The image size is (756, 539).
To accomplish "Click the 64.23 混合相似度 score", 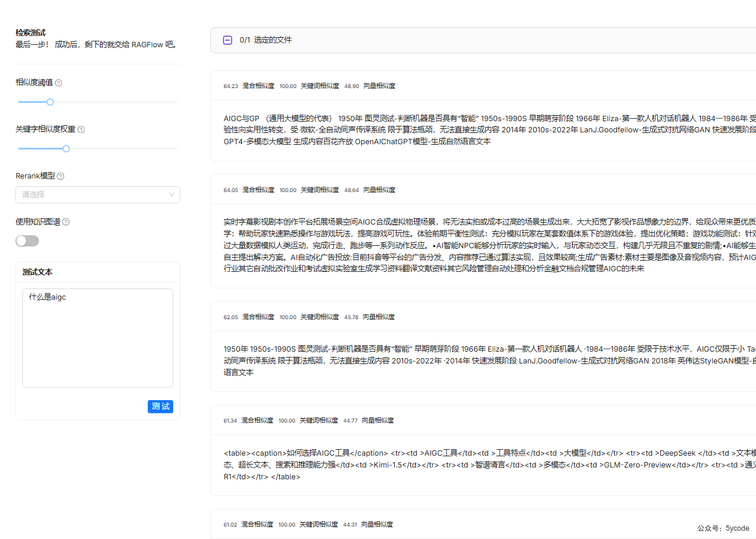I will click(x=249, y=86).
